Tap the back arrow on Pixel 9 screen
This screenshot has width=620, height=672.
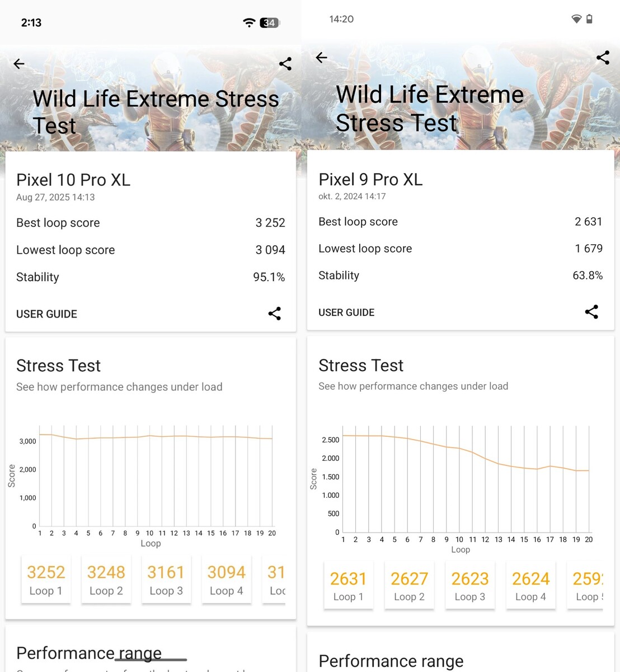(321, 58)
